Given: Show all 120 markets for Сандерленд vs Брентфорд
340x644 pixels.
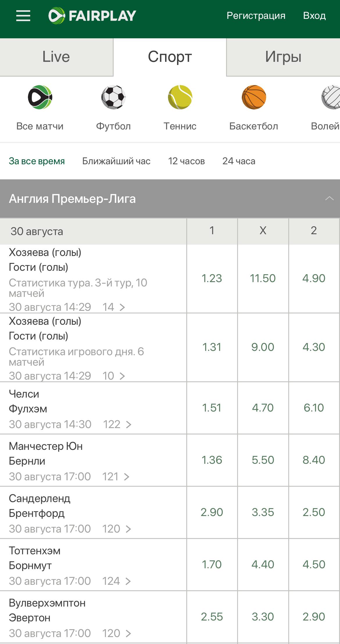Looking at the screenshot, I should (117, 529).
